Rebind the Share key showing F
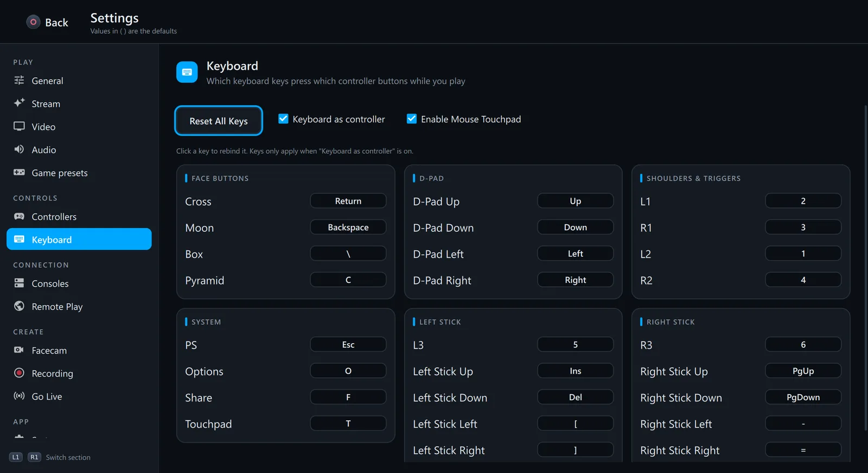 (348, 397)
